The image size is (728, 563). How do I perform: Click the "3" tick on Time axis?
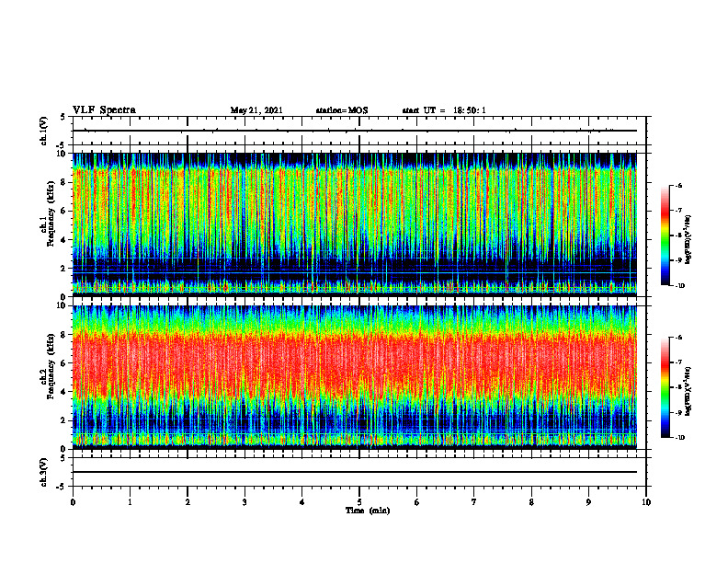pyautogui.click(x=245, y=502)
